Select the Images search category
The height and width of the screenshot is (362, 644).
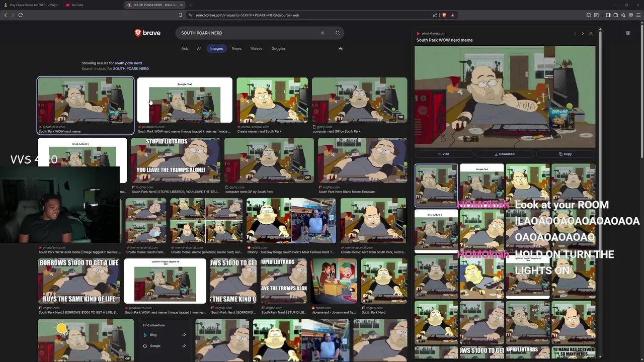(x=216, y=49)
